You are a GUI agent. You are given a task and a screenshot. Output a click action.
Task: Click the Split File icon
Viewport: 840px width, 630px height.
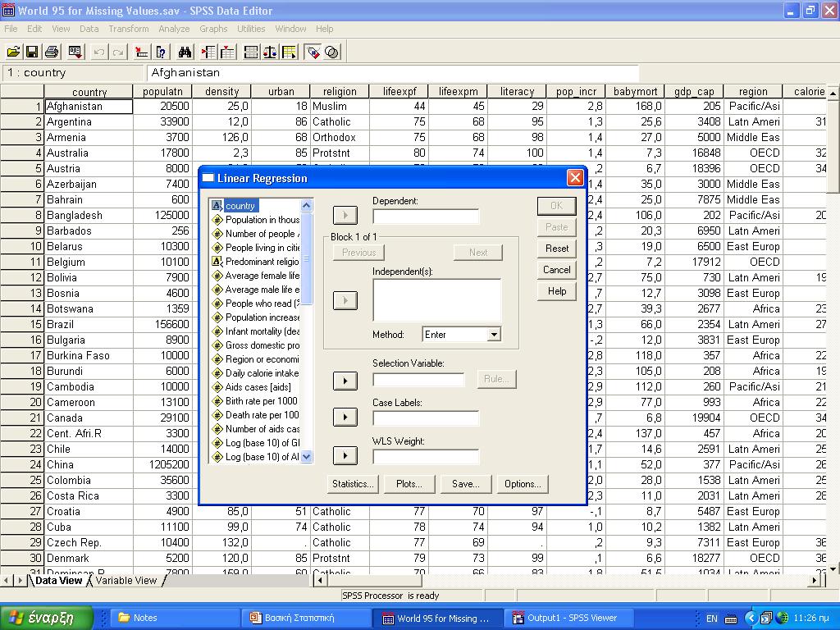(x=251, y=52)
